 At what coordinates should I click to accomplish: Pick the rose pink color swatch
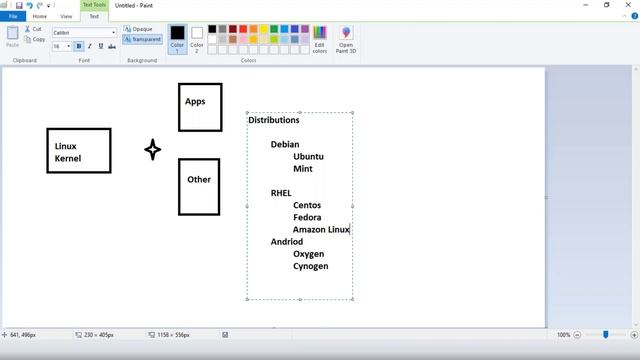[x=243, y=39]
